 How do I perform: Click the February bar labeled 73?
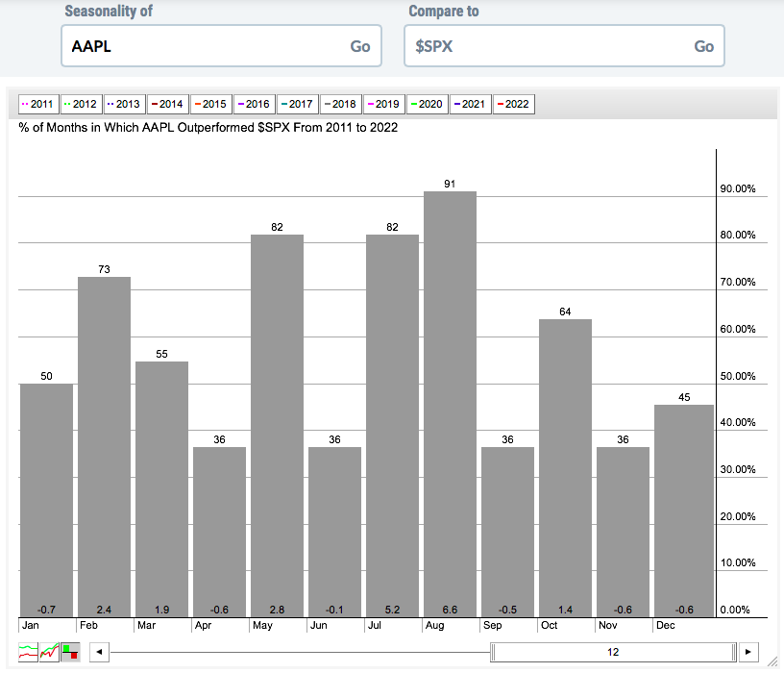(104, 447)
